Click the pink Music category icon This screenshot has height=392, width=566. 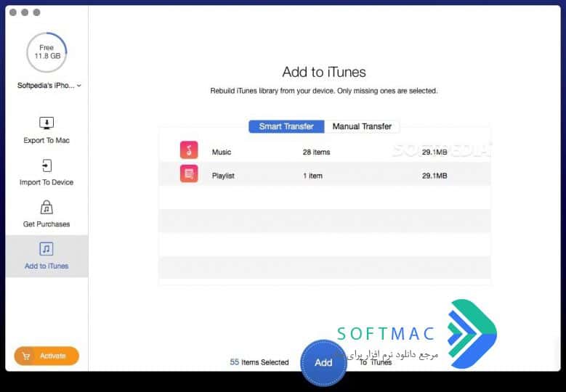click(x=189, y=150)
